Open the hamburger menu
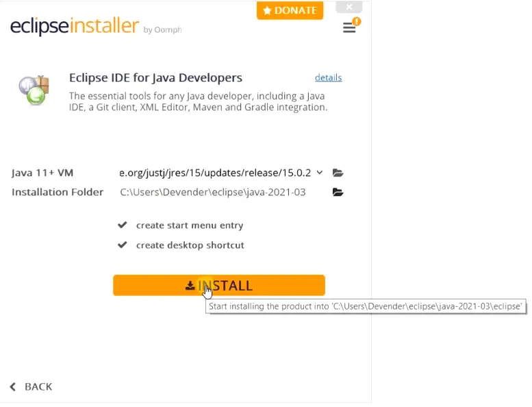The height and width of the screenshot is (407, 532). click(349, 27)
